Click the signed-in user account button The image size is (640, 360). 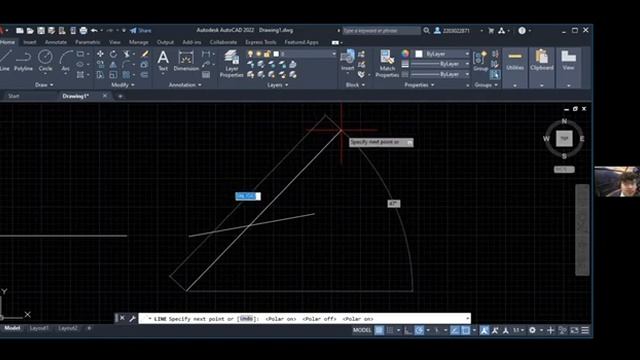452,31
